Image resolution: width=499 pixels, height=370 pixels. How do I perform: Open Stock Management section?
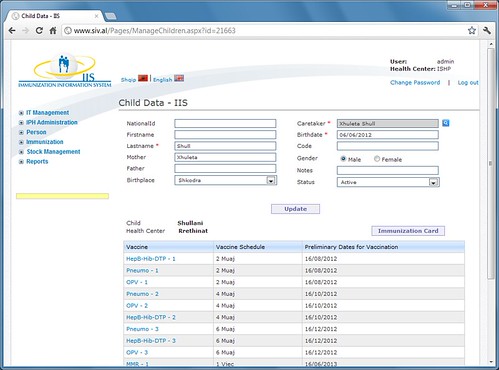(x=53, y=152)
